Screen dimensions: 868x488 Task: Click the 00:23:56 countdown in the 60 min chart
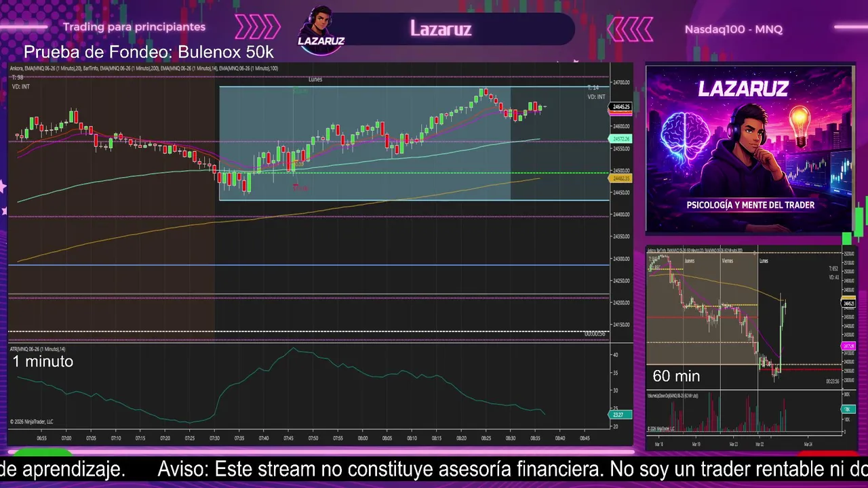(833, 382)
